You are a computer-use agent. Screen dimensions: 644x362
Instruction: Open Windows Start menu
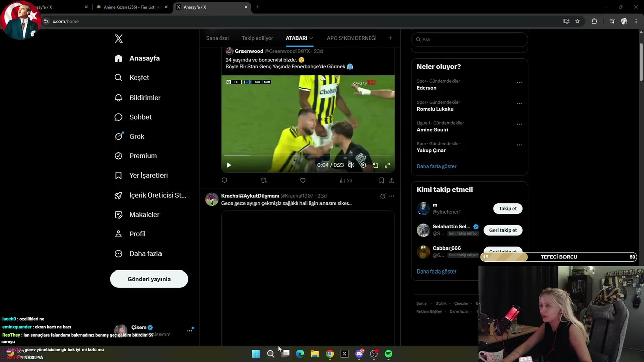click(256, 354)
